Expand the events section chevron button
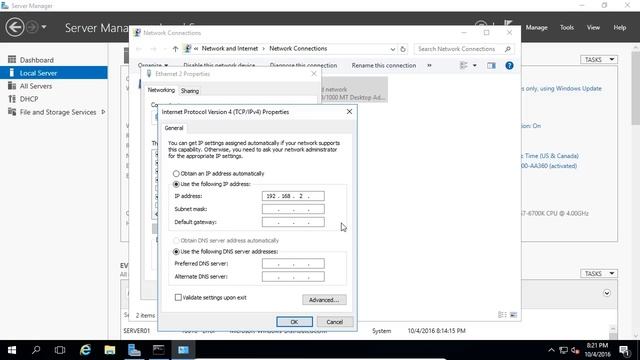This screenshot has height=360, width=640. click(607, 293)
